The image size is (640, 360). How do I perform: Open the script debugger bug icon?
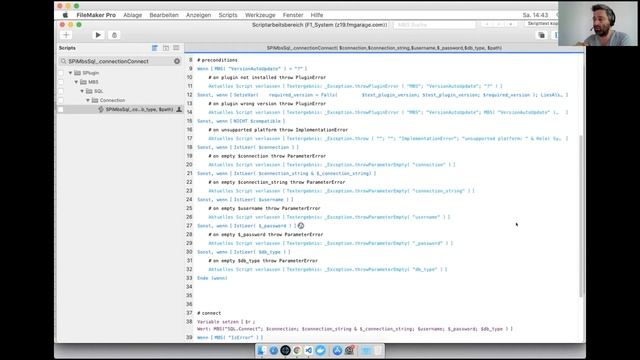(114, 35)
